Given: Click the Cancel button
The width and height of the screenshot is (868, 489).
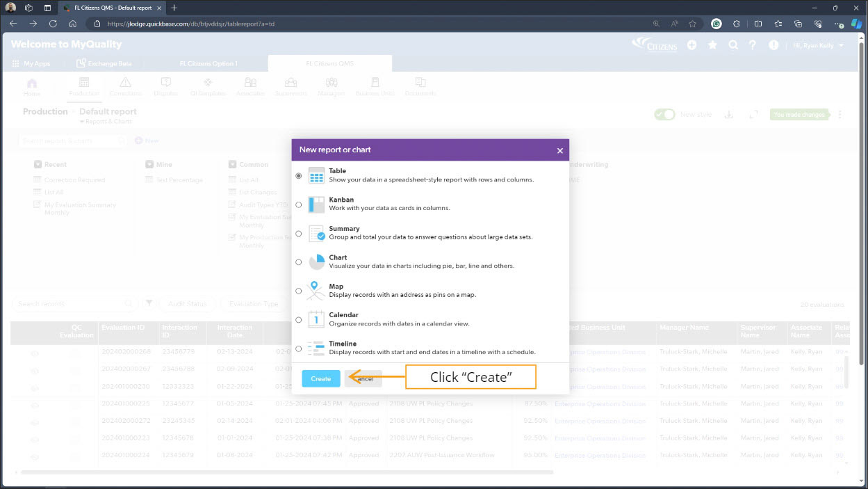Looking at the screenshot, I should (x=363, y=378).
